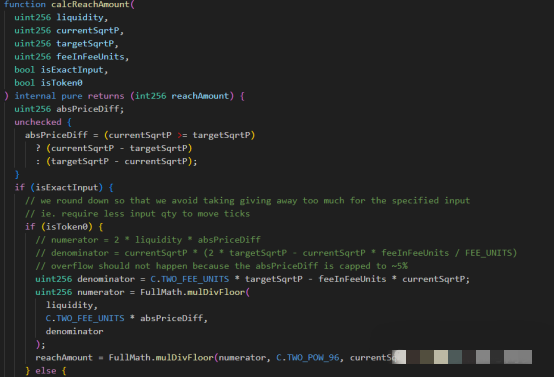Click the function name calcReachAmount

point(91,5)
